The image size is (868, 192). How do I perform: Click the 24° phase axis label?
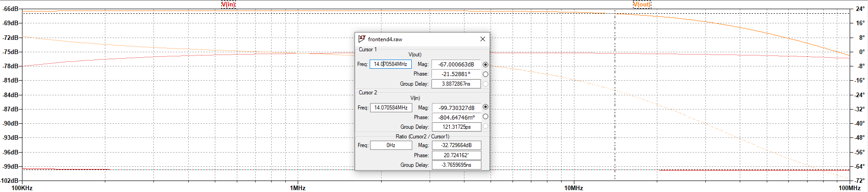860,9
